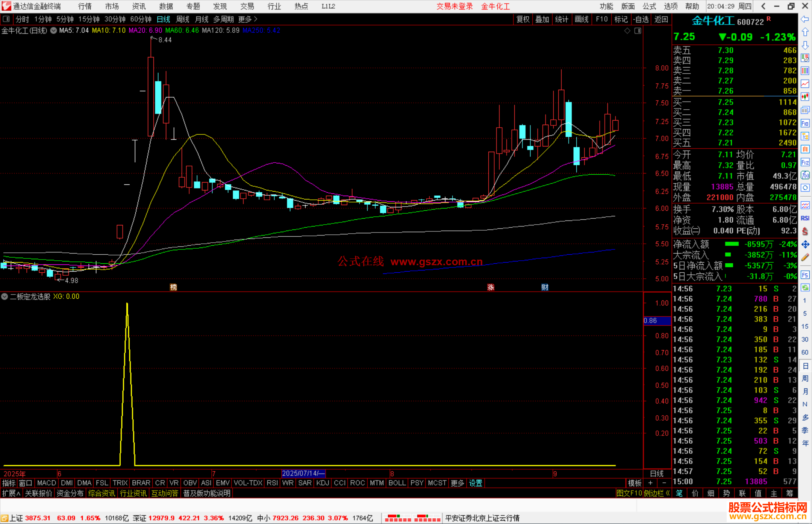Click the green refresh icon in the sidebar
Screen dimensions: 812x524
coord(805,288)
